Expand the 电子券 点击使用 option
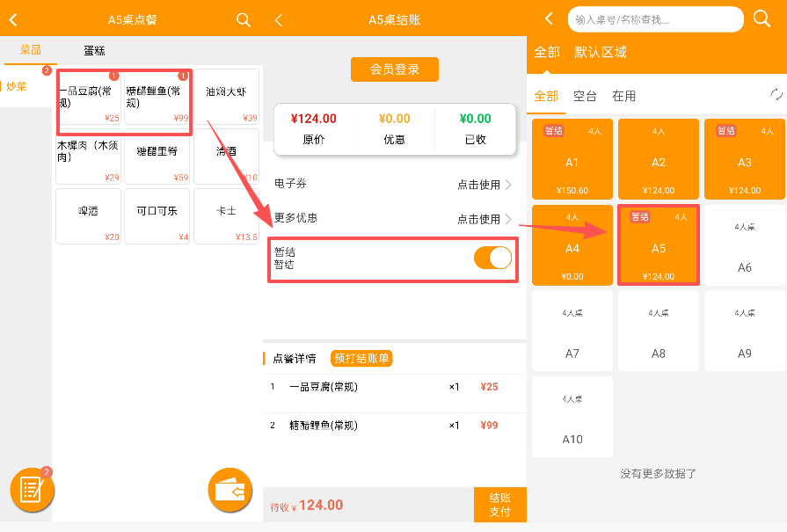The width and height of the screenshot is (787, 532). click(x=484, y=185)
